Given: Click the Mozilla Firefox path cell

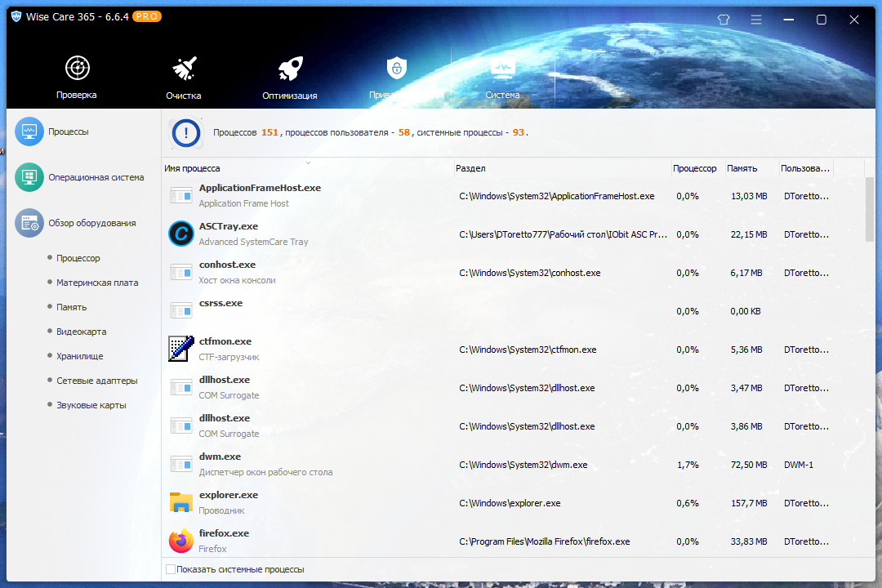Looking at the screenshot, I should pyautogui.click(x=545, y=541).
